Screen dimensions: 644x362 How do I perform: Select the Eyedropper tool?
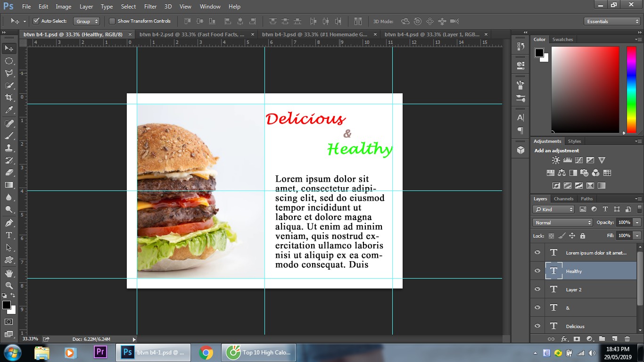pyautogui.click(x=9, y=110)
